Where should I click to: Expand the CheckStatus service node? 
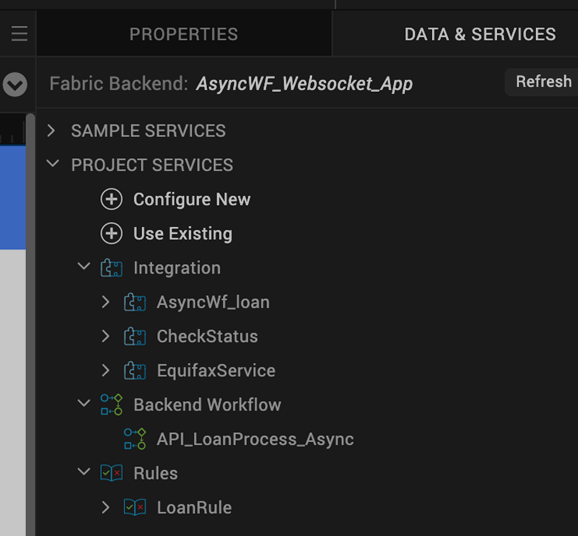pos(105,336)
